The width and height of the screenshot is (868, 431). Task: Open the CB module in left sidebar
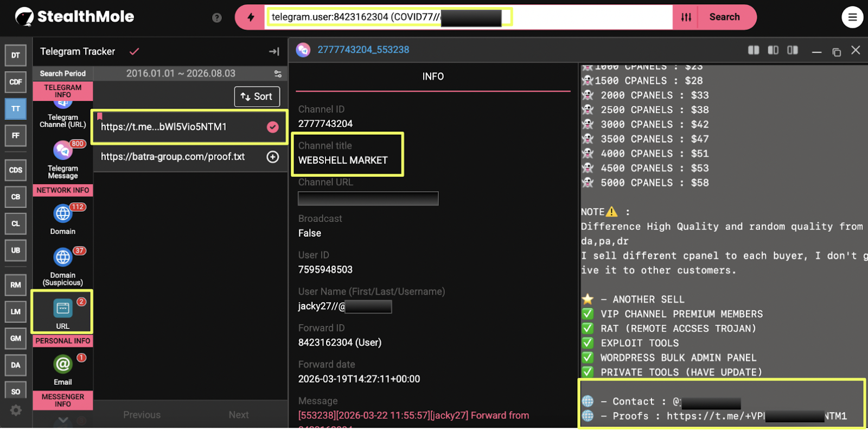[x=16, y=197]
